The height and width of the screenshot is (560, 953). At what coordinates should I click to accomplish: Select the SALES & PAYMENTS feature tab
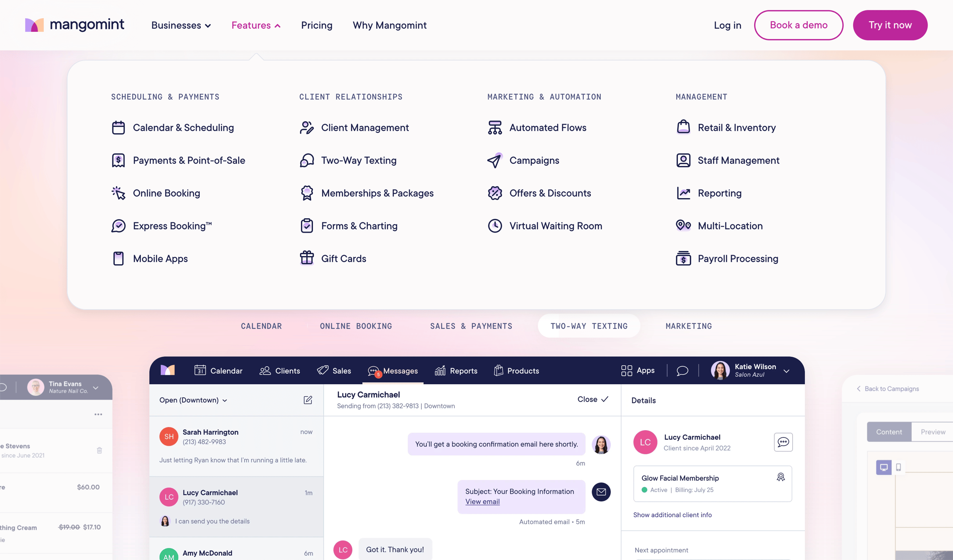point(471,326)
